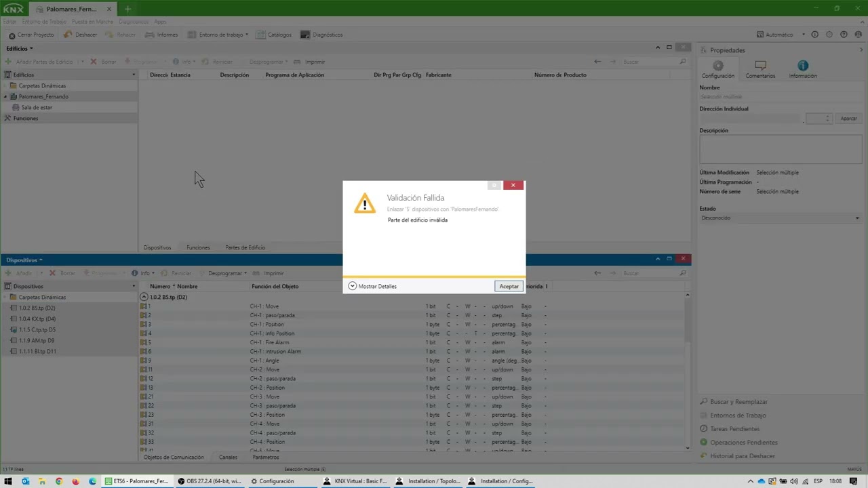Open the Puesta en Marcha menu

(92, 22)
